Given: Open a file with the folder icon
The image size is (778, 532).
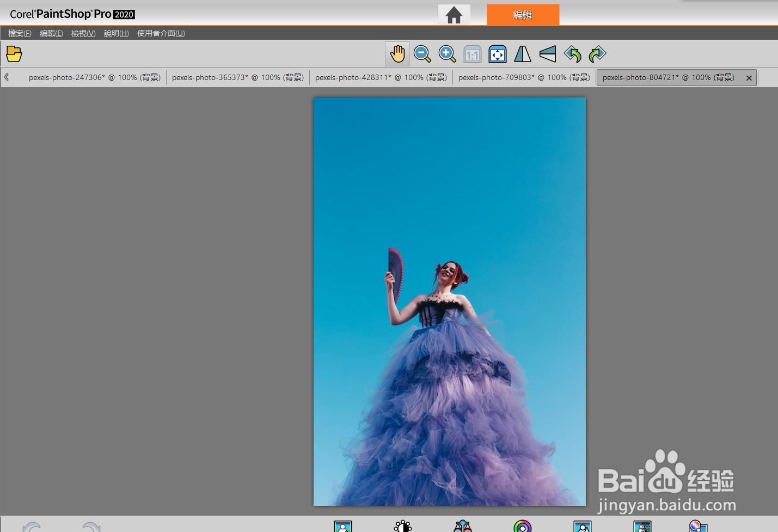Looking at the screenshot, I should pos(14,54).
